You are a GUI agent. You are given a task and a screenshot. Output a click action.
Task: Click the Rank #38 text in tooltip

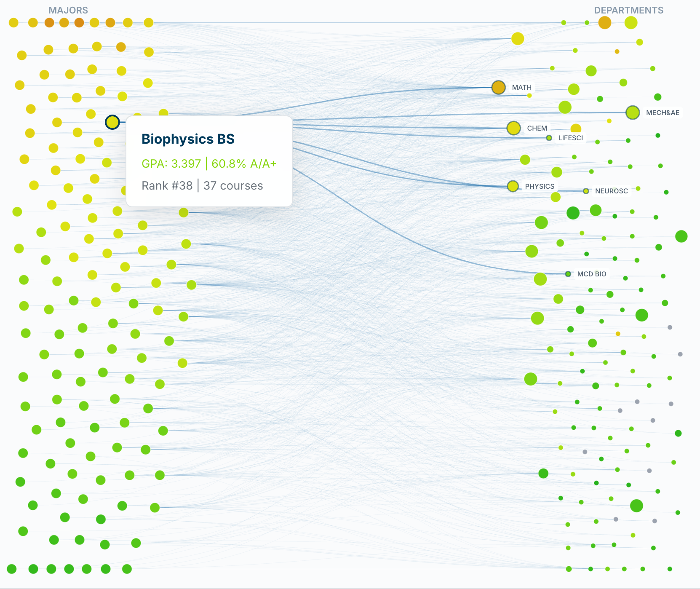167,186
